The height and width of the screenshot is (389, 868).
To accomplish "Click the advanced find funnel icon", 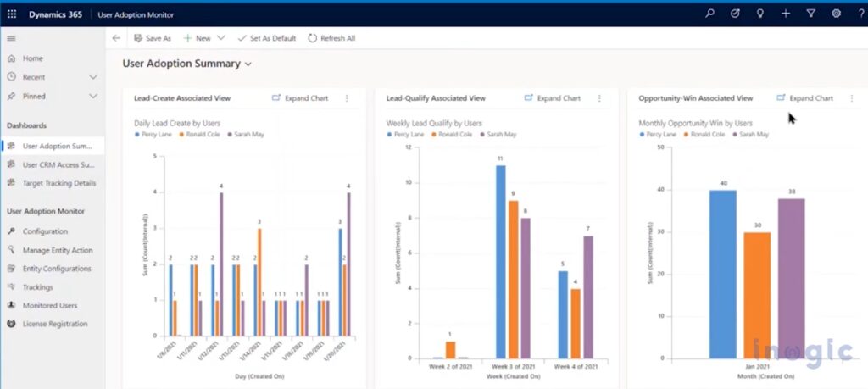I will pos(810,14).
